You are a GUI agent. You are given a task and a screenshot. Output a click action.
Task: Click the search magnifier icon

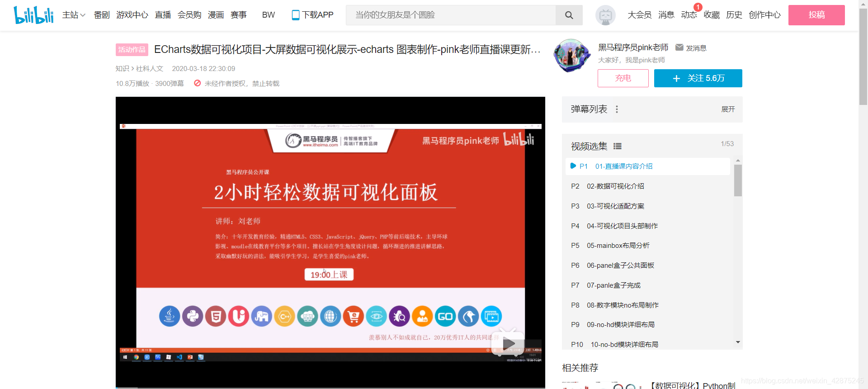(x=569, y=15)
